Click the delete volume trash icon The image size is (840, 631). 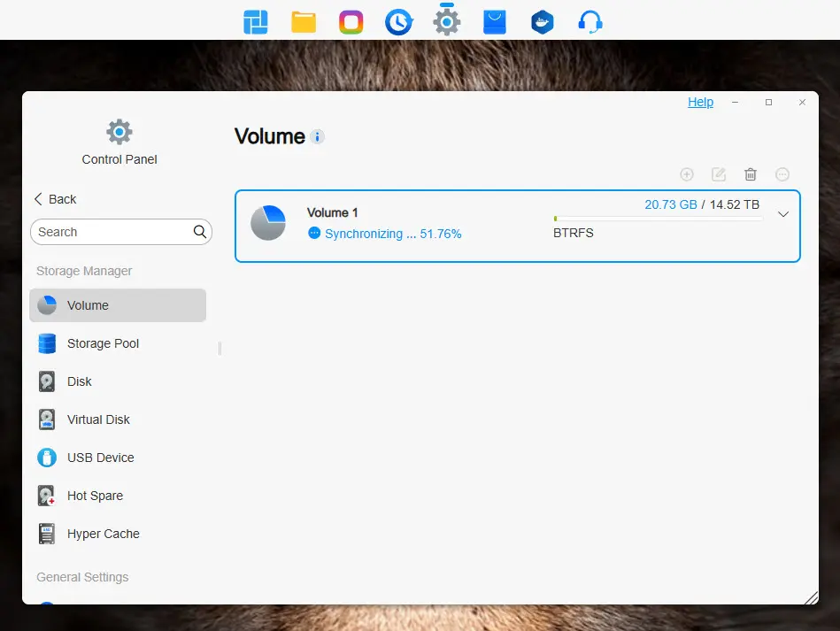pos(751,174)
